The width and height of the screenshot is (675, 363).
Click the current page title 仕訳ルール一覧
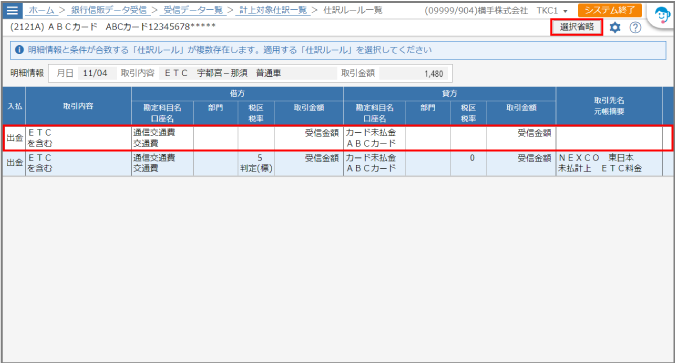pos(353,10)
